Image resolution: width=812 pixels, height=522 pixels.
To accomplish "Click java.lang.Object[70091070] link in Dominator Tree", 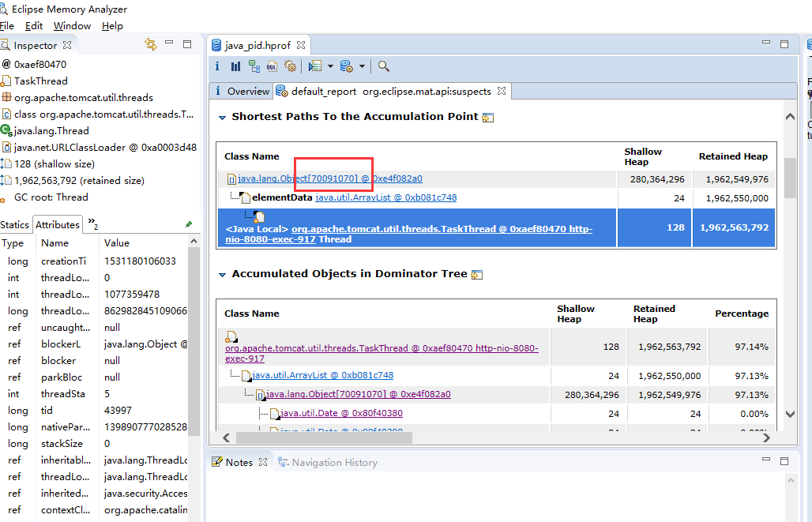I will click(x=359, y=394).
